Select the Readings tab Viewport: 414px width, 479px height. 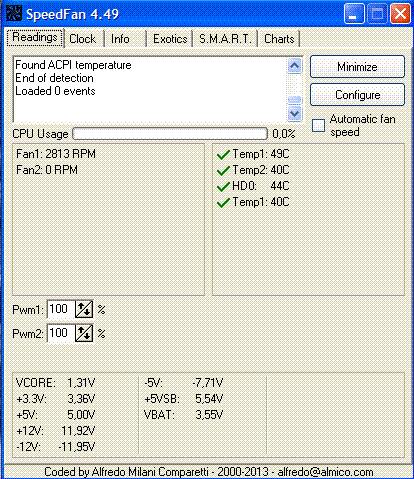pyautogui.click(x=35, y=37)
